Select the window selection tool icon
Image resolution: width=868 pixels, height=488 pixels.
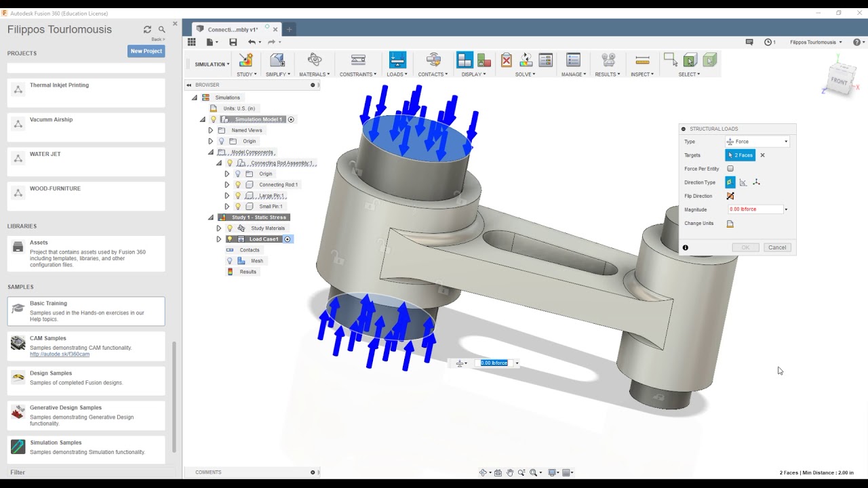670,60
